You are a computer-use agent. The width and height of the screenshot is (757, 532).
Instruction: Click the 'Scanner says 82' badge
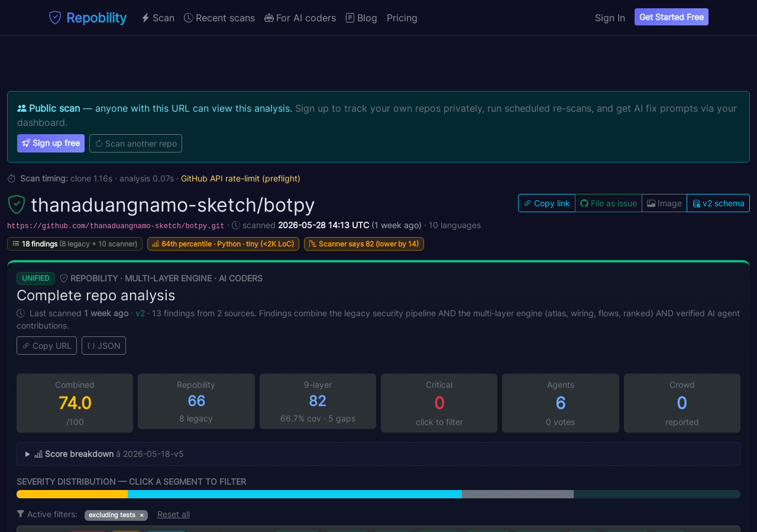[x=364, y=244]
